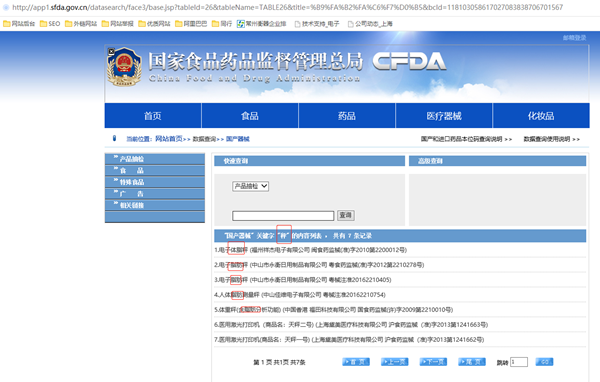This screenshot has height=382, width=600.
Task: Click the GO page jump button
Action: 544,362
